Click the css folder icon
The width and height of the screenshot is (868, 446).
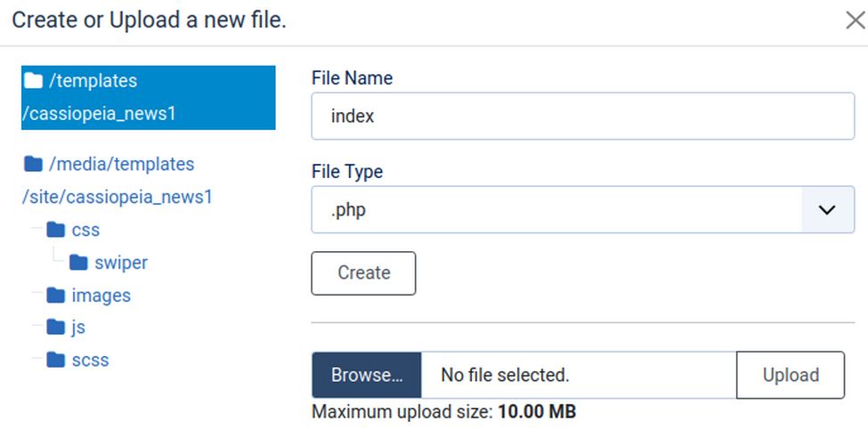click(x=57, y=230)
